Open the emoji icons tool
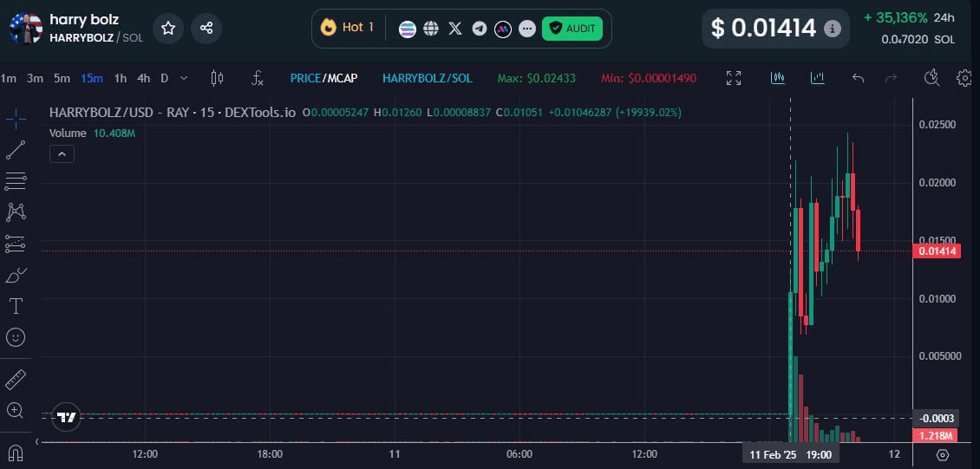Screen dimensions: 980x469 (x=16, y=337)
